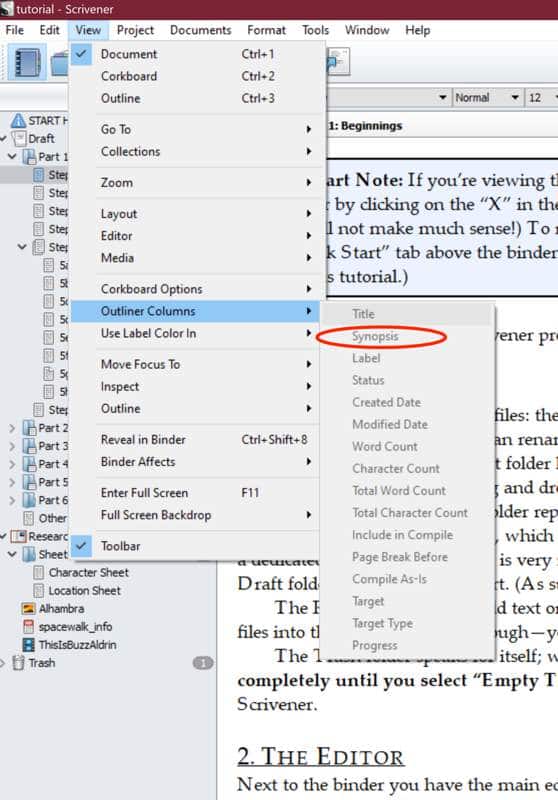Click the Location Sheet document icon

pyautogui.click(x=38, y=590)
